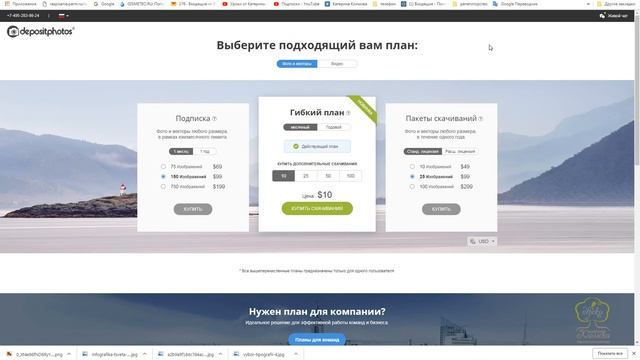Image resolution: width=640 pixels, height=360 pixels.
Task: Switch flexible plan to Годовой
Action: point(333,127)
